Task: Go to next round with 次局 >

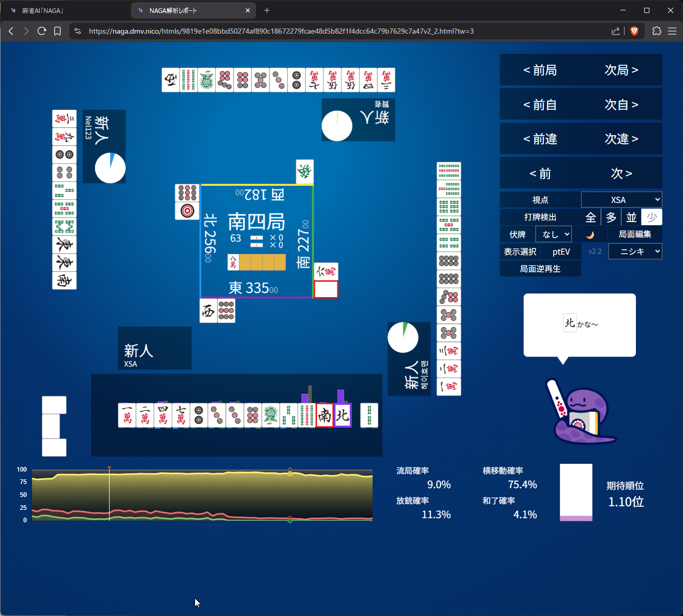Action: (621, 70)
